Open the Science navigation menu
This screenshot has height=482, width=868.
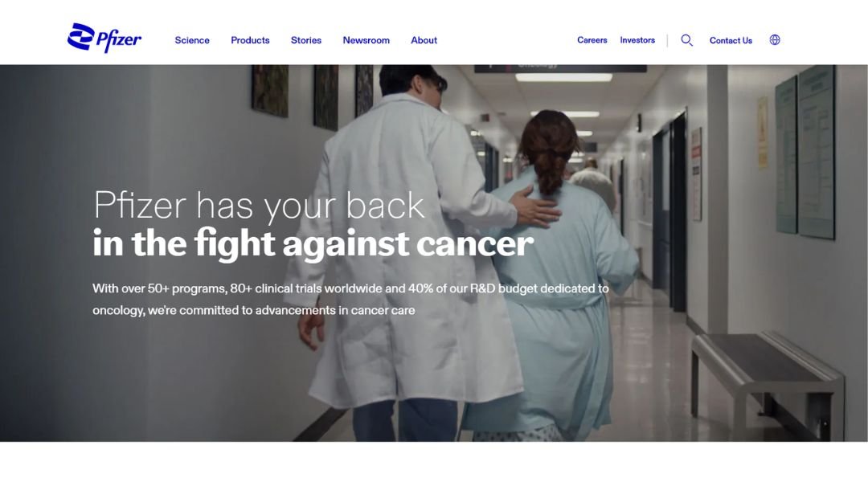point(192,40)
